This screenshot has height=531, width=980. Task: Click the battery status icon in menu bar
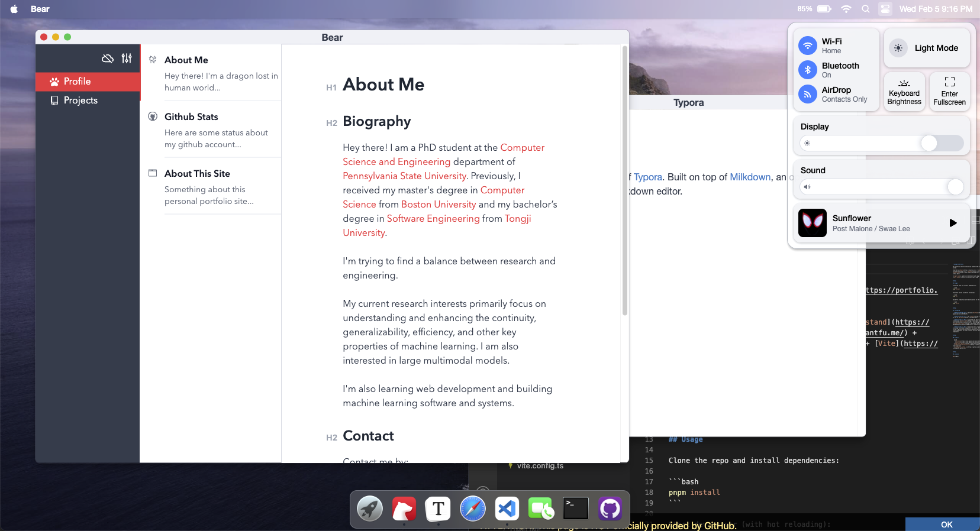tap(824, 9)
